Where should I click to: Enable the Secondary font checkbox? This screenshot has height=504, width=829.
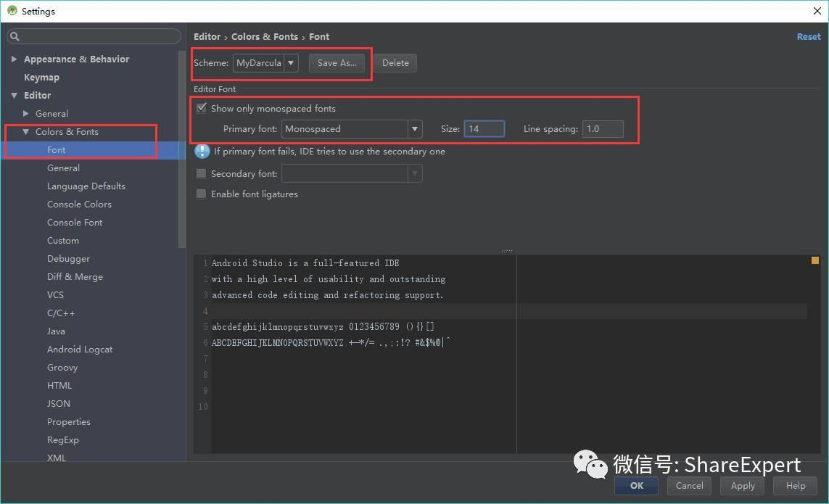(201, 173)
